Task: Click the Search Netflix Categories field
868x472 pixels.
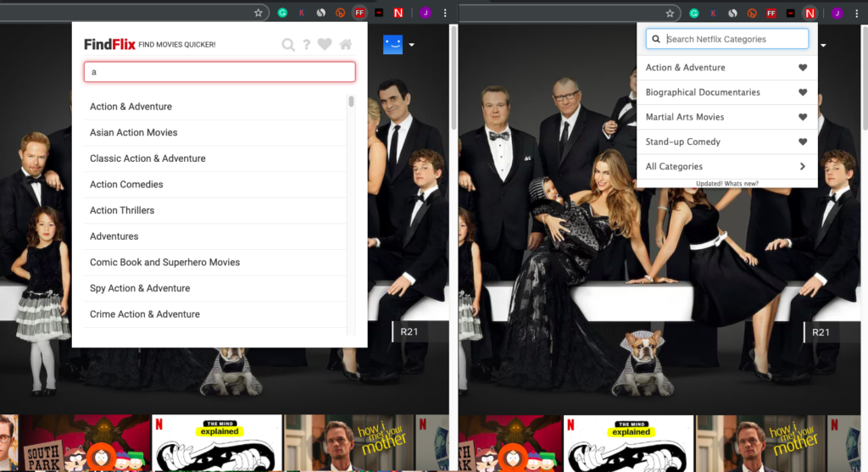Action: pos(726,39)
